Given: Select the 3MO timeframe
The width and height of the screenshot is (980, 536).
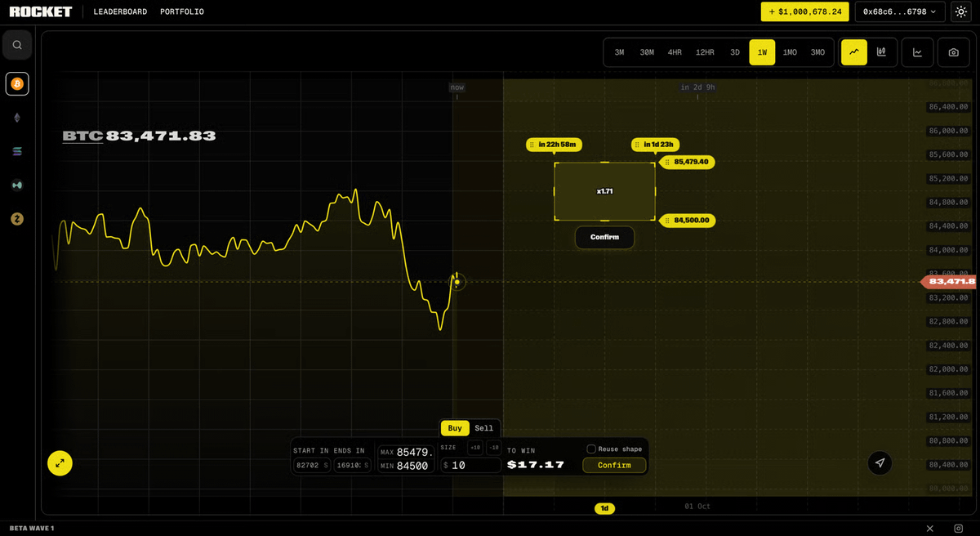Looking at the screenshot, I should (x=817, y=52).
